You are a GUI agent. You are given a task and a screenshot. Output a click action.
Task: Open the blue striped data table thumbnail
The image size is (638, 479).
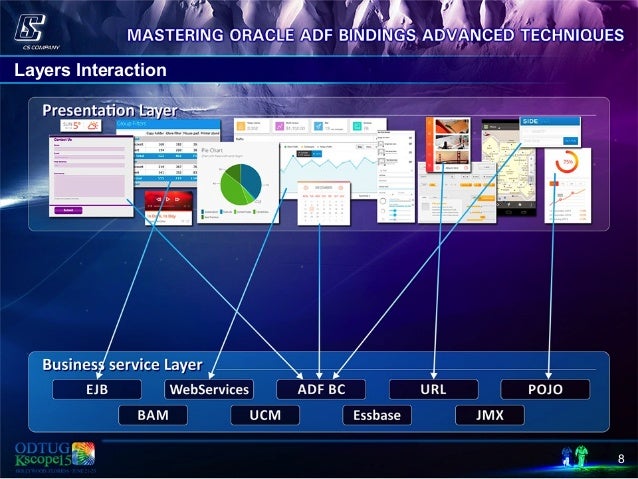tap(168, 153)
